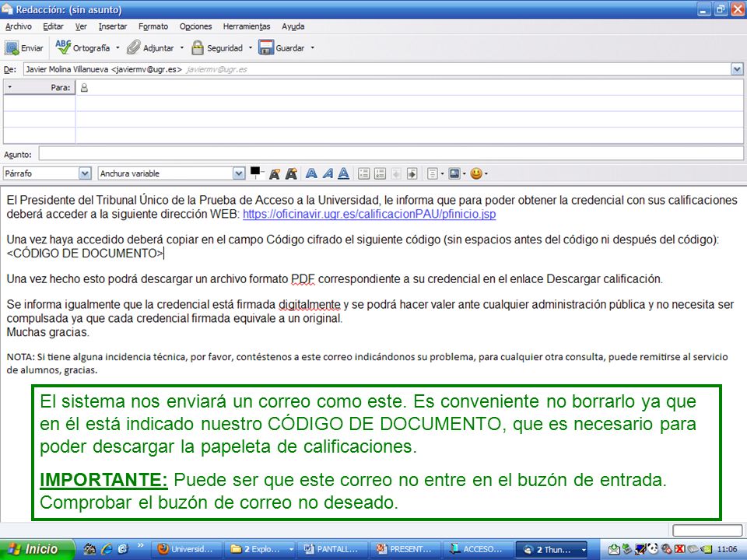Click the CÓDIGO DE DOCUMENTO placeholder text
Image resolution: width=747 pixels, height=560 pixels.
pos(85,254)
